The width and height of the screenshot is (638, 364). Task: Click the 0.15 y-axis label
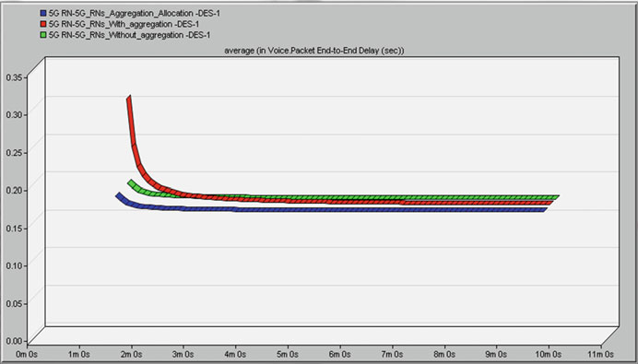pyautogui.click(x=14, y=229)
